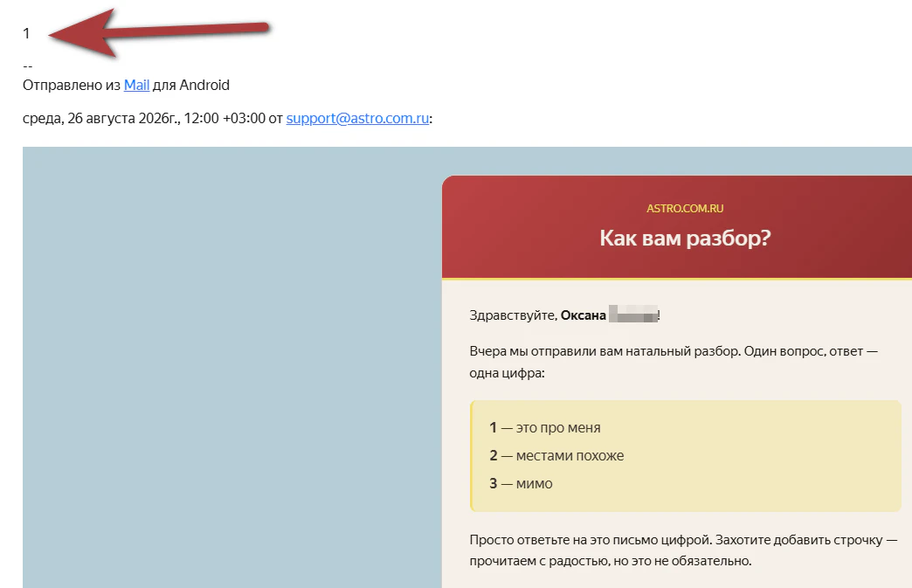Click "Отправлено из" signature text
Viewport: 912px width, 588px height.
point(72,85)
